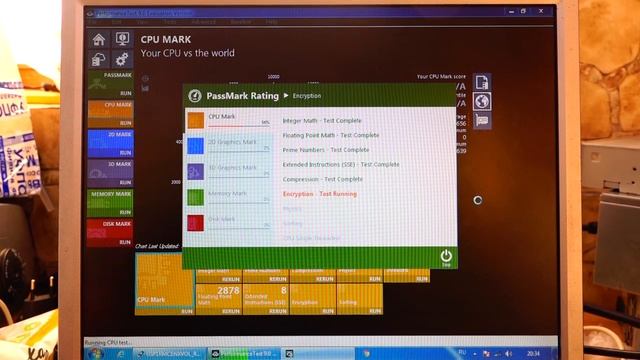
Task: Click RERUN on the Compression tile
Action: pyautogui.click(x=324, y=279)
